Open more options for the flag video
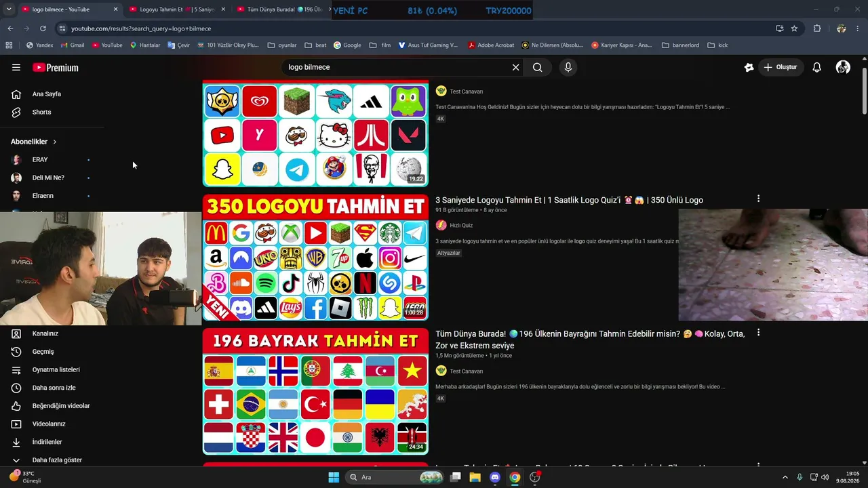868x488 pixels. tap(758, 333)
